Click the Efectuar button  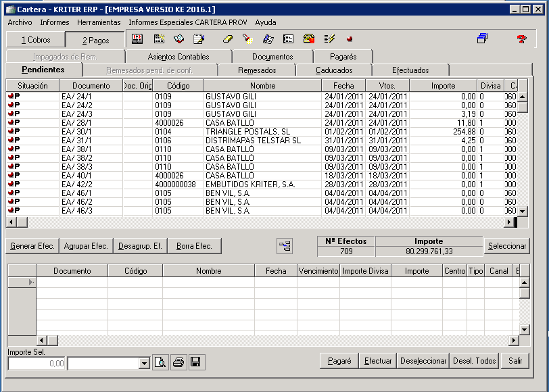click(x=378, y=361)
